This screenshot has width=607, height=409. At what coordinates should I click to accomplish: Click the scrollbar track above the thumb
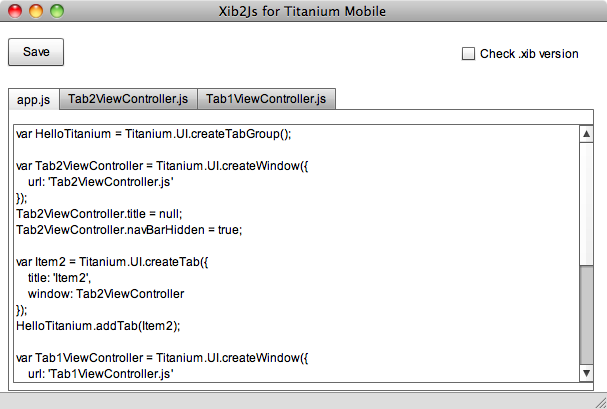[586, 204]
